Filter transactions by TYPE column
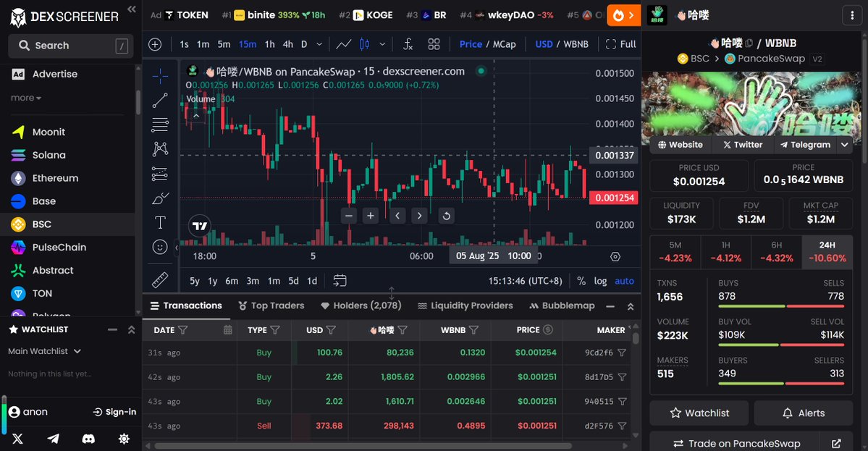Screen dimensions: 868x451 coord(275,330)
